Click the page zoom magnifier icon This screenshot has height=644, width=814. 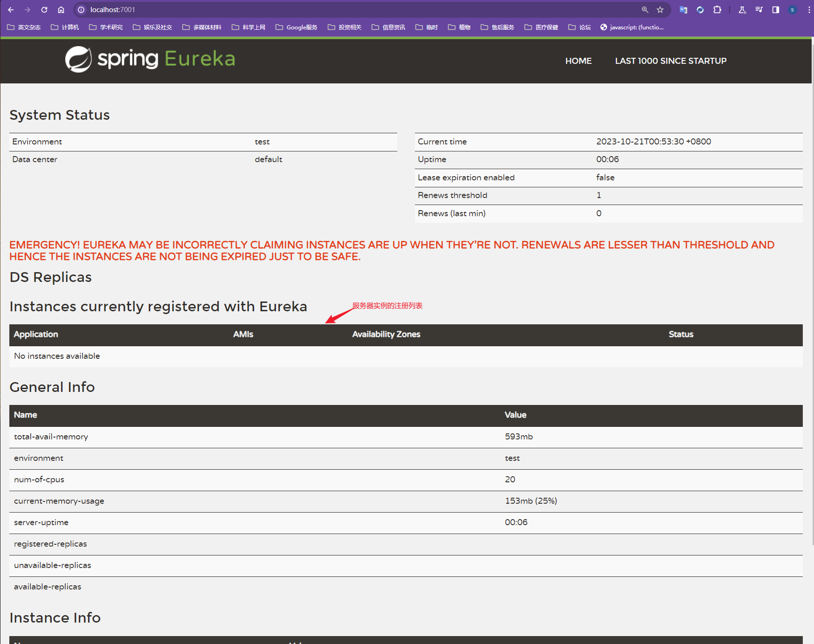pos(645,10)
